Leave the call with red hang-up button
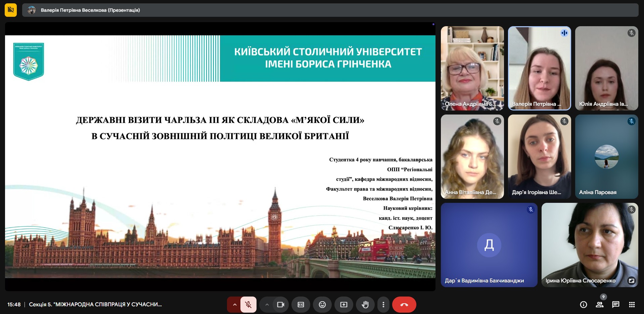The image size is (644, 314). point(404,305)
